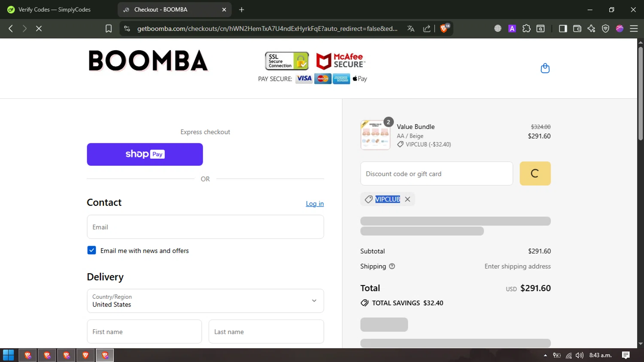Open the Brave VPN shield icon
Screen dimensions: 644x362
pos(605,28)
